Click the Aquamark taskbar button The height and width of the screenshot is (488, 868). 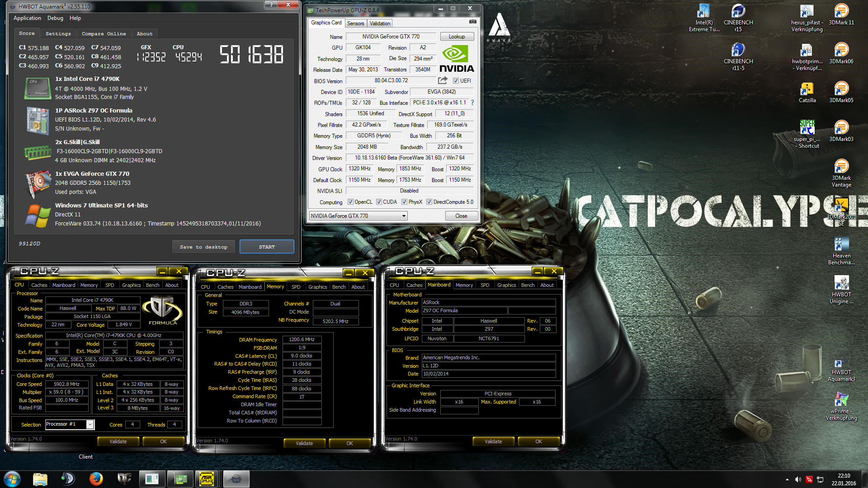(236, 479)
